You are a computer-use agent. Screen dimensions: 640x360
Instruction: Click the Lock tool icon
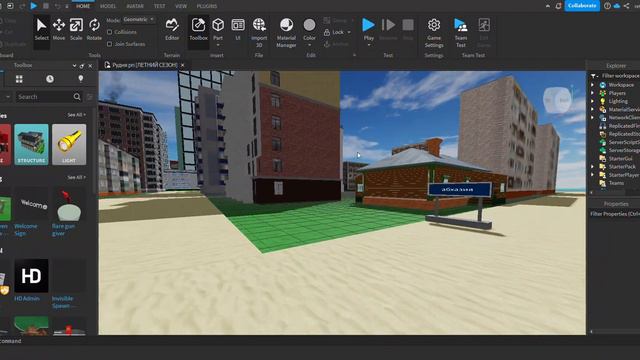(x=327, y=32)
